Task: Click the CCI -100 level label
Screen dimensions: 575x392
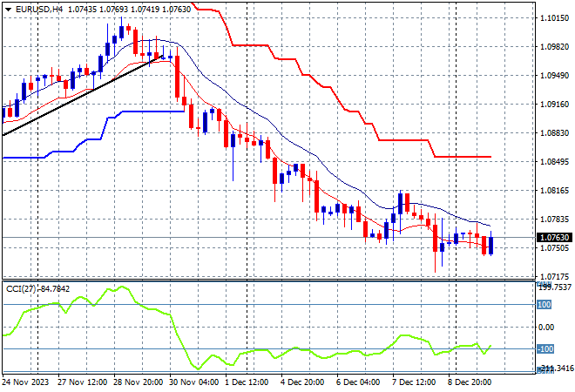Action: tap(544, 349)
